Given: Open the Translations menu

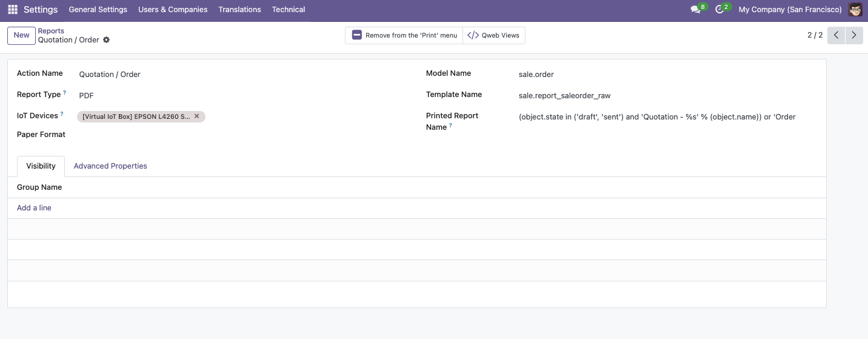Looking at the screenshot, I should tap(239, 10).
